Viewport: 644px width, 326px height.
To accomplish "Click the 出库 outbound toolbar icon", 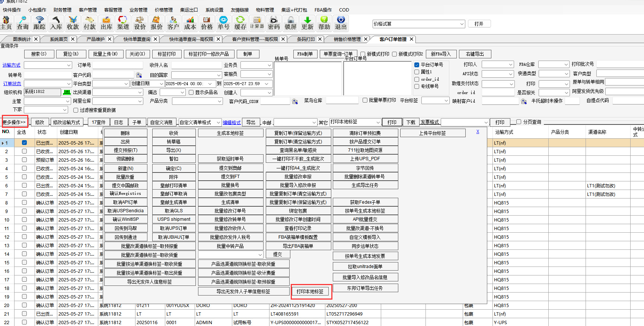I will click(106, 23).
